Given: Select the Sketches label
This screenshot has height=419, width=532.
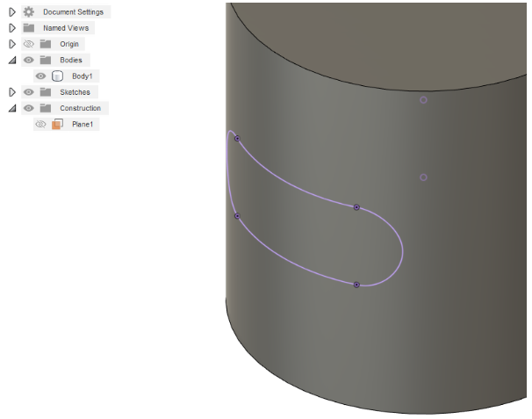Looking at the screenshot, I should tap(75, 92).
